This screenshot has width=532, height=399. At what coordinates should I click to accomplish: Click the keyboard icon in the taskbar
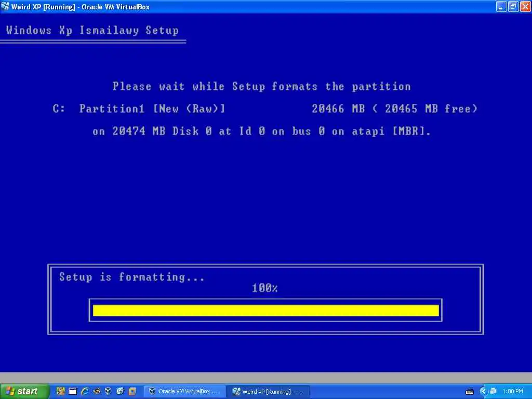(x=470, y=392)
